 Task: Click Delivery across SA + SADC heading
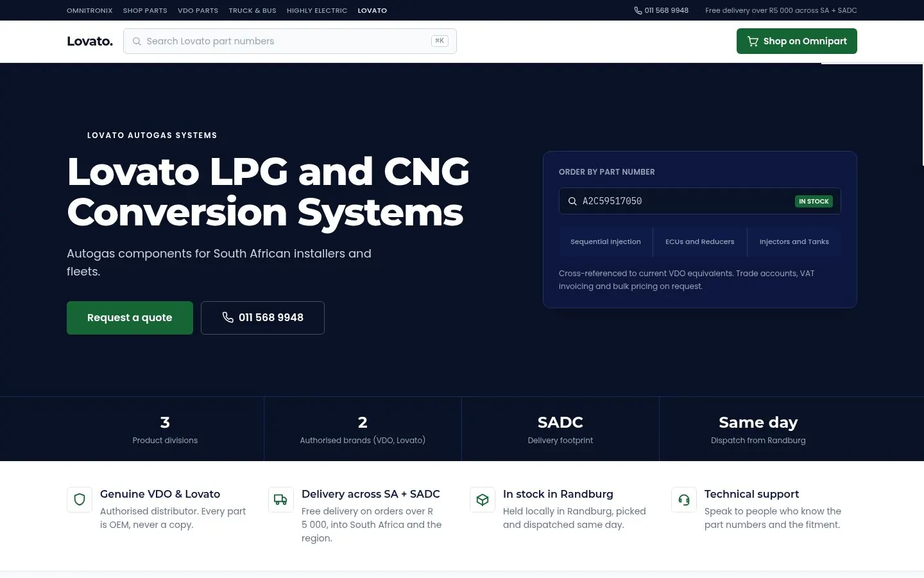coord(371,494)
